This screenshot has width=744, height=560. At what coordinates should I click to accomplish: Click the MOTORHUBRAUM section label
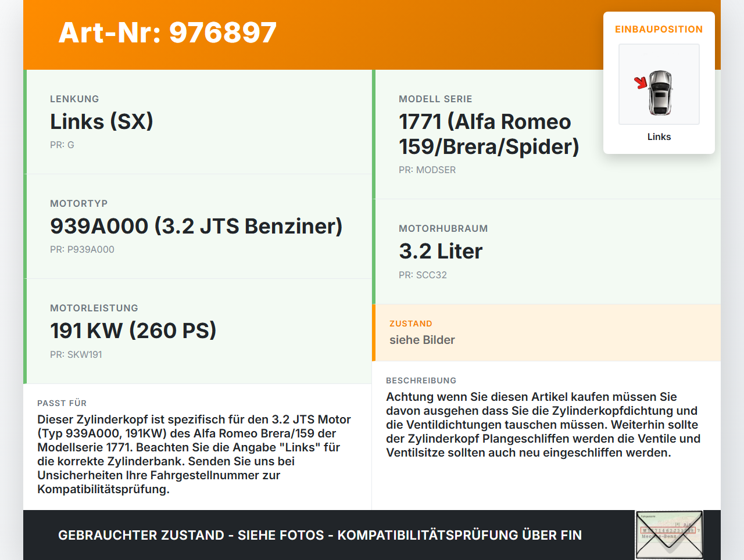443,228
